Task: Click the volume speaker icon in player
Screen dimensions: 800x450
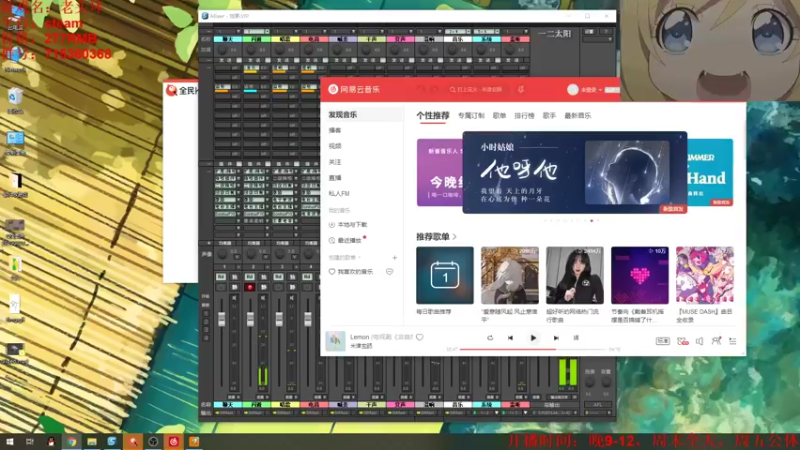Action: pyautogui.click(x=699, y=341)
